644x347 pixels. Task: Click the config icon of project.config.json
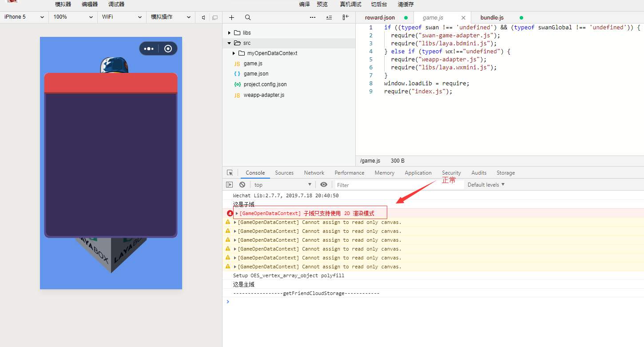coord(237,84)
